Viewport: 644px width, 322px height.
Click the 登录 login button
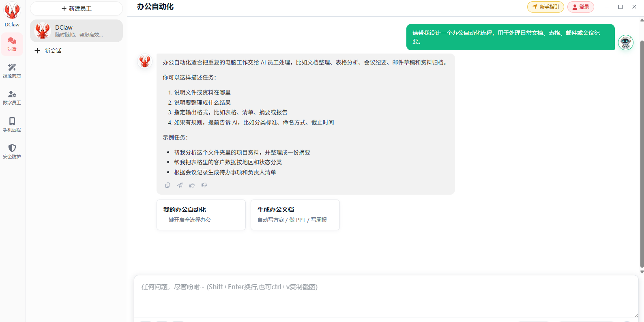[581, 7]
